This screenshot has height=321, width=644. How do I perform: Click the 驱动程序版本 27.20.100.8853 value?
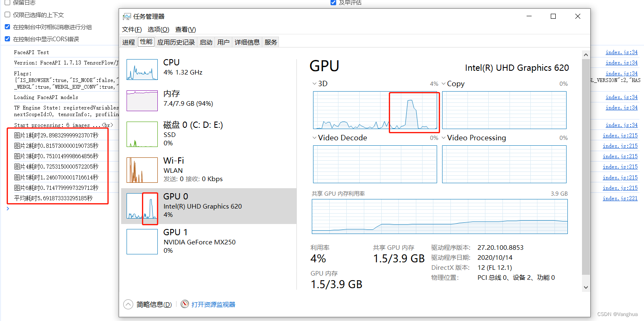(x=500, y=247)
